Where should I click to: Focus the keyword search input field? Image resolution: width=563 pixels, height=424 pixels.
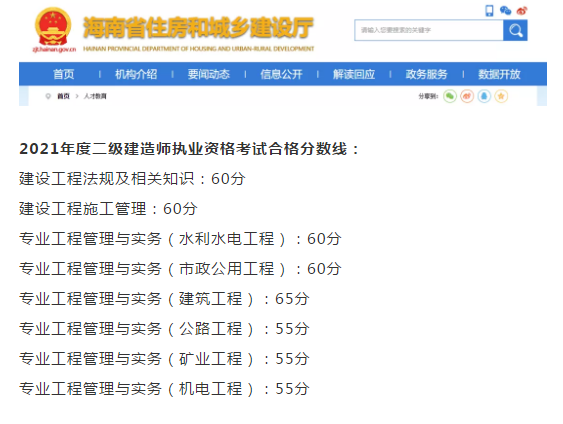coord(429,31)
